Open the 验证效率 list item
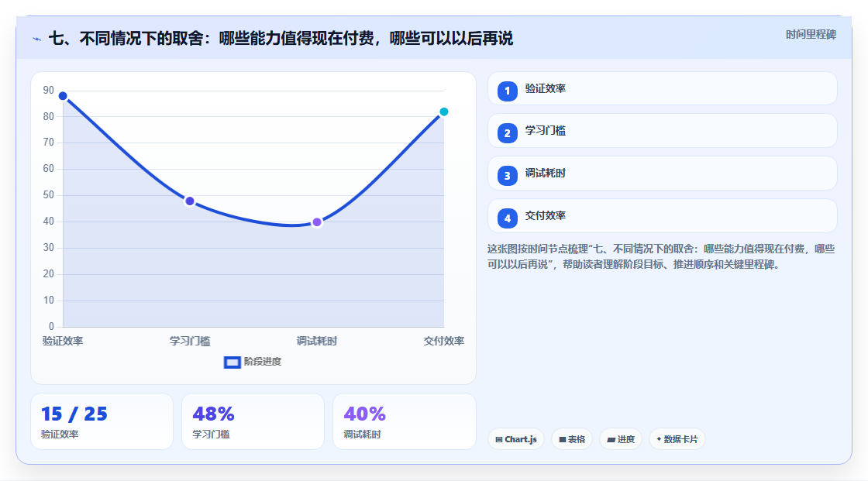The image size is (868, 481). 662,88
